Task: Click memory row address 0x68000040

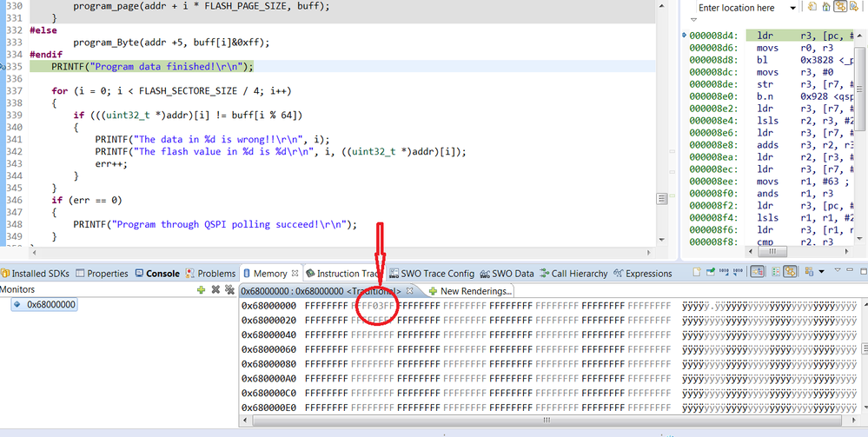Action: click(x=269, y=334)
